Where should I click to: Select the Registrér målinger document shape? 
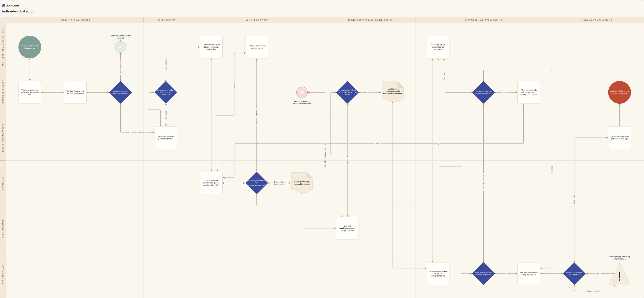coord(302,183)
